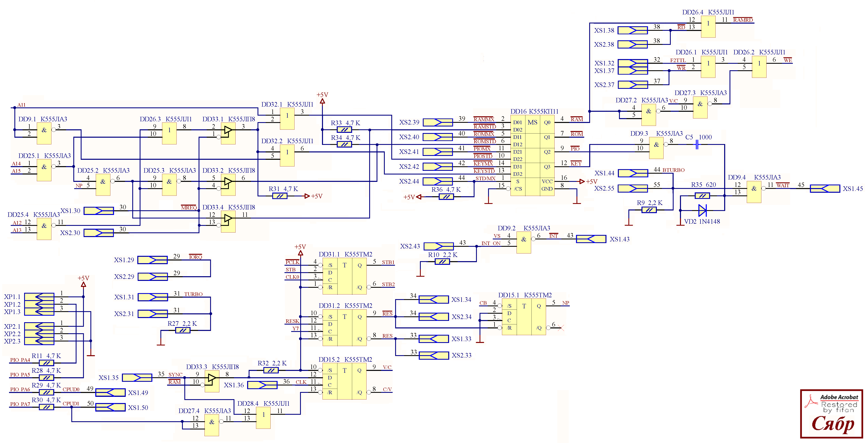
Task: Select the DD9.4 AND gate
Action: coord(754,192)
